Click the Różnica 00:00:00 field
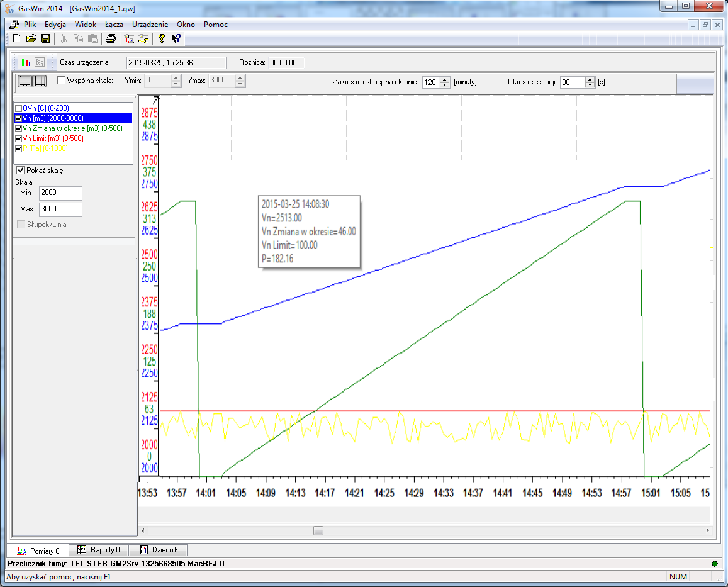The width and height of the screenshot is (728, 587). tap(286, 63)
